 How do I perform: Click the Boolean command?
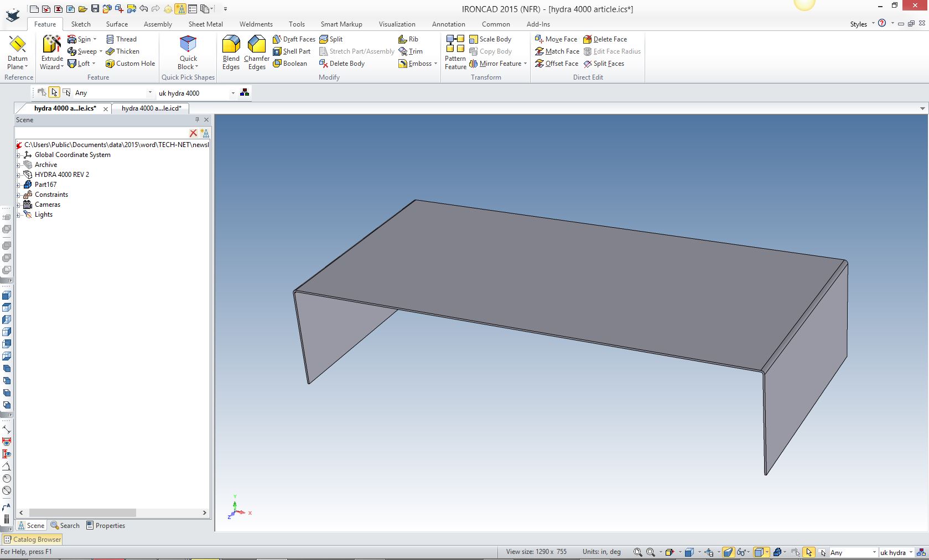click(290, 64)
